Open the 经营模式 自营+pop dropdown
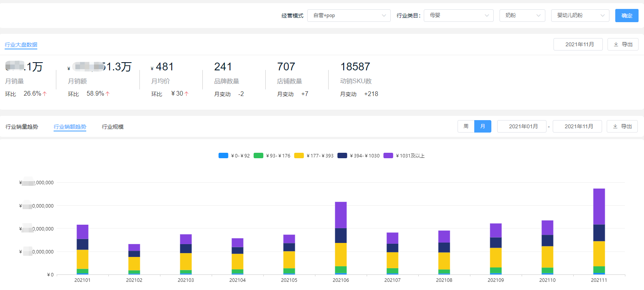 tap(349, 16)
